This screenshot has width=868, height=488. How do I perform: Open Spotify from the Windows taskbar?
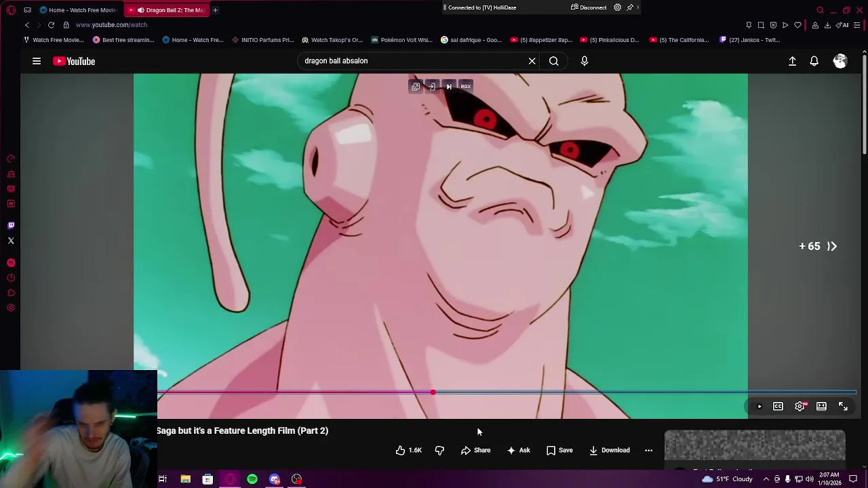pyautogui.click(x=252, y=479)
